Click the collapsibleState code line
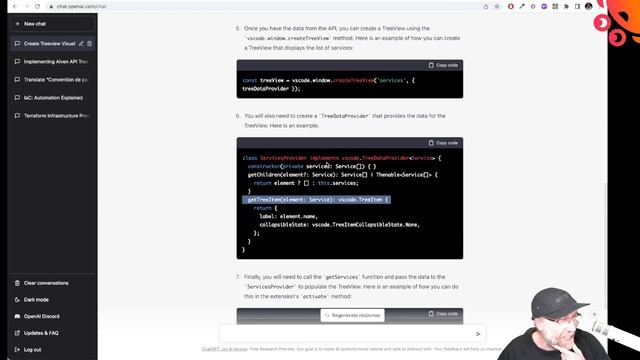This screenshot has height=360, width=640. (340, 225)
